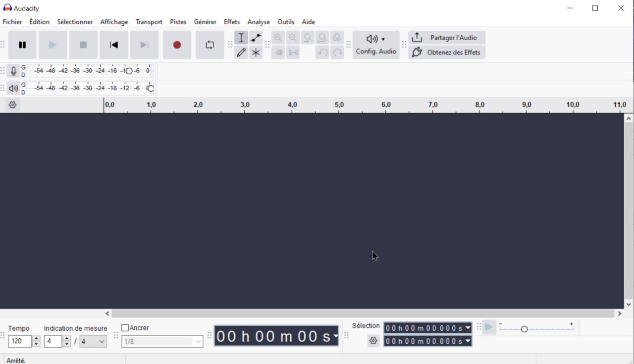Image resolution: width=634 pixels, height=364 pixels.
Task: Select the Envelope tool
Action: (256, 37)
